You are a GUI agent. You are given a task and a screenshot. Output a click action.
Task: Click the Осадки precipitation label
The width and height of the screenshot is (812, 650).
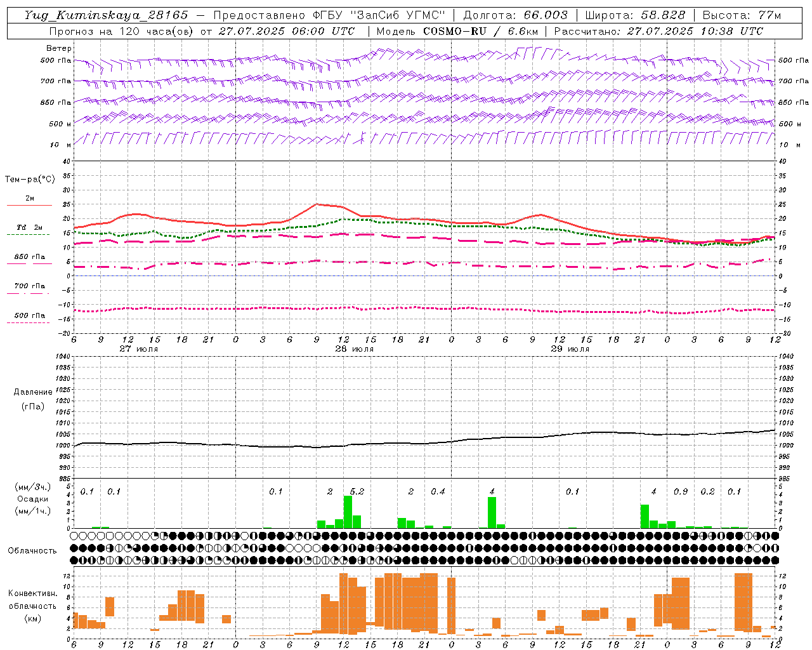[32, 499]
